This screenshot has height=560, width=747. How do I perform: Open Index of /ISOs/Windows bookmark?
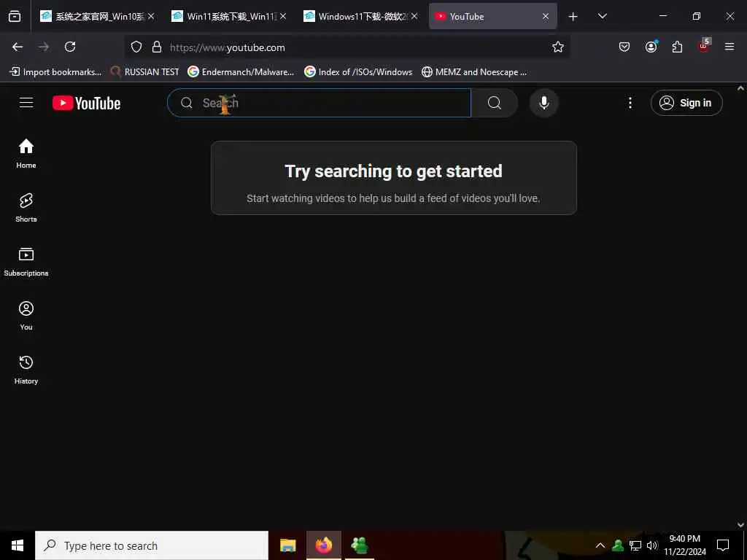coord(358,72)
